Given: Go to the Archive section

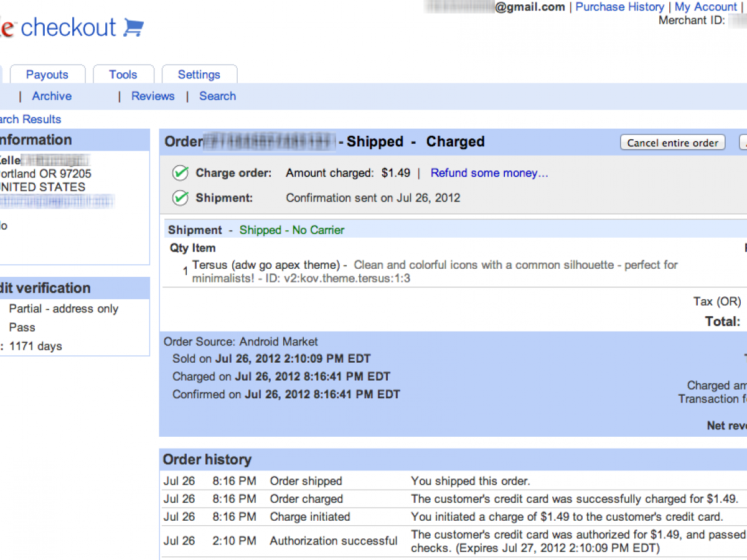Looking at the screenshot, I should [x=52, y=96].
